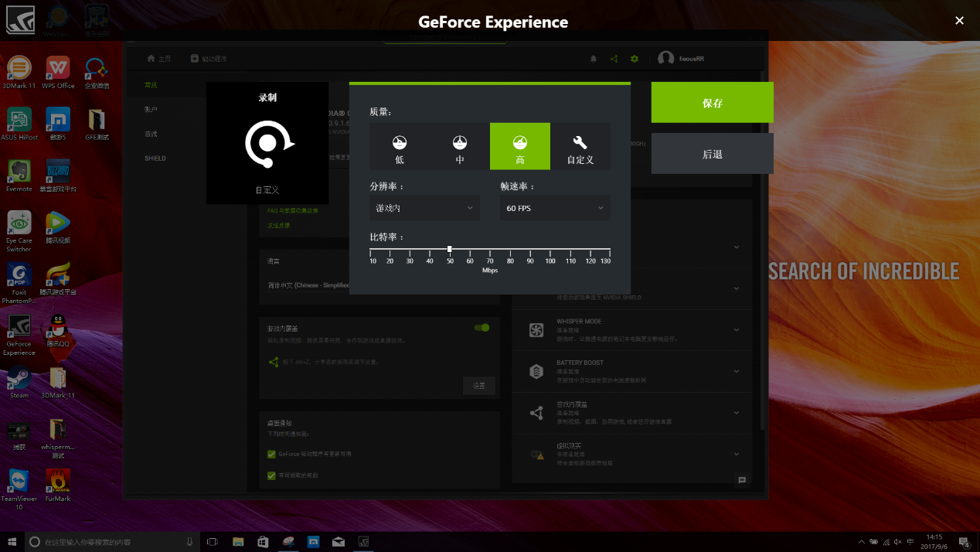Click the taskbar clock showing 14:15
Screen dimensions: 980x552
tap(935, 542)
